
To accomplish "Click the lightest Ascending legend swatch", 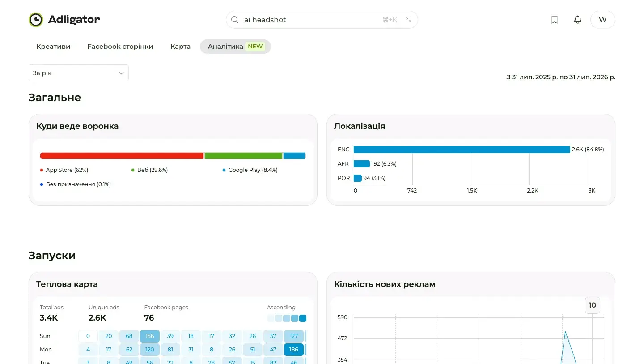I will coord(271,318).
